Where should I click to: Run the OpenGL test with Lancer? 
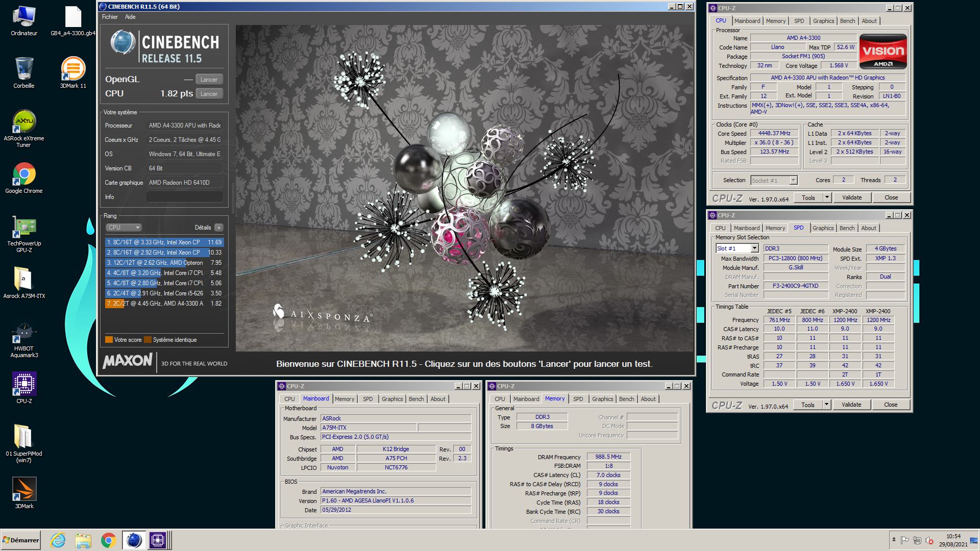209,80
